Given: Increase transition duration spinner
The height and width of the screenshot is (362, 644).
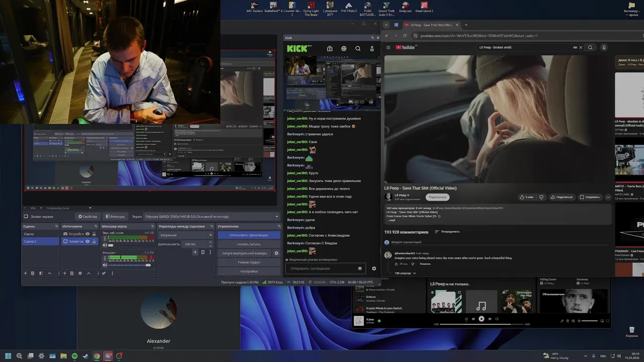Looking at the screenshot, I should coord(210,243).
